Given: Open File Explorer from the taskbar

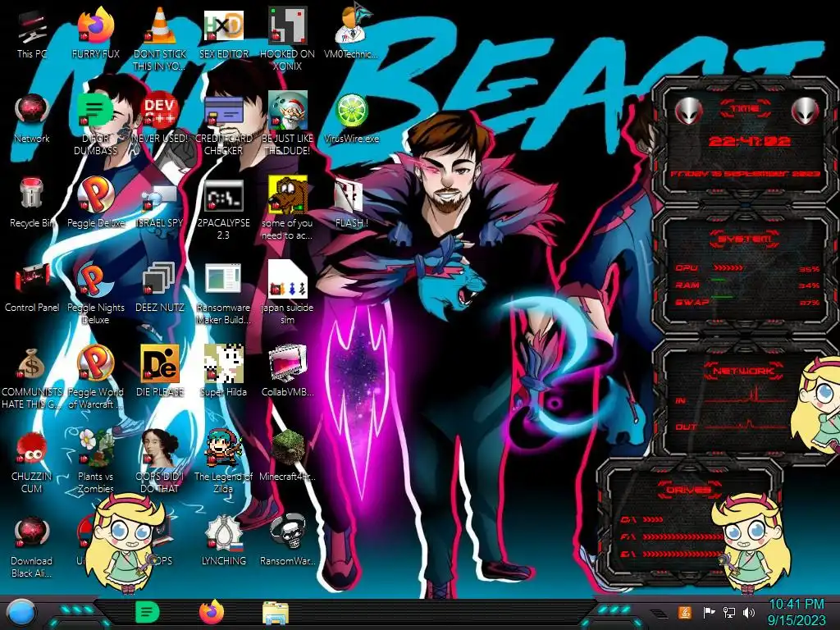Looking at the screenshot, I should [x=276, y=613].
